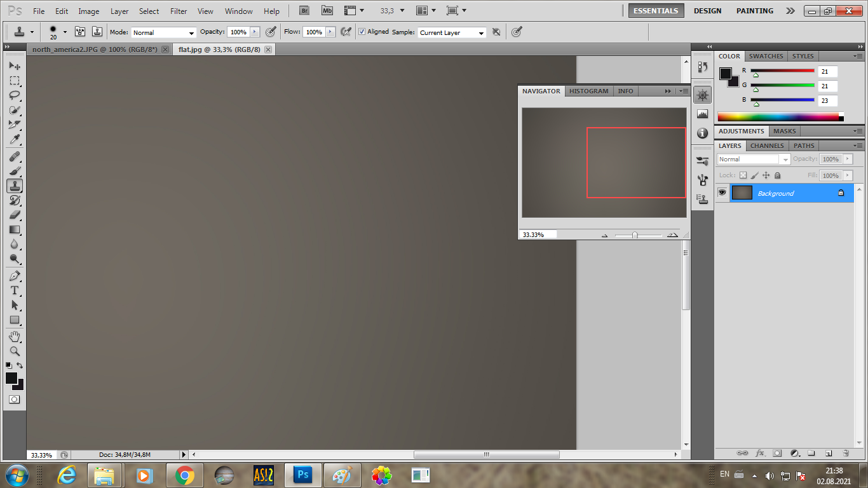The width and height of the screenshot is (868, 488).
Task: Select the Quick Selection tool
Action: tap(15, 110)
